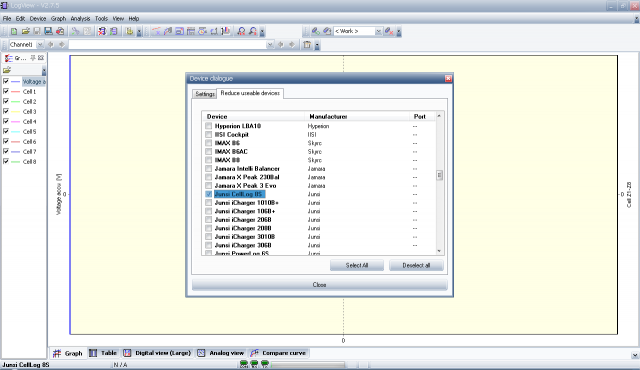Click the second magnifier zoom icon
640x370 pixels.
253,31
